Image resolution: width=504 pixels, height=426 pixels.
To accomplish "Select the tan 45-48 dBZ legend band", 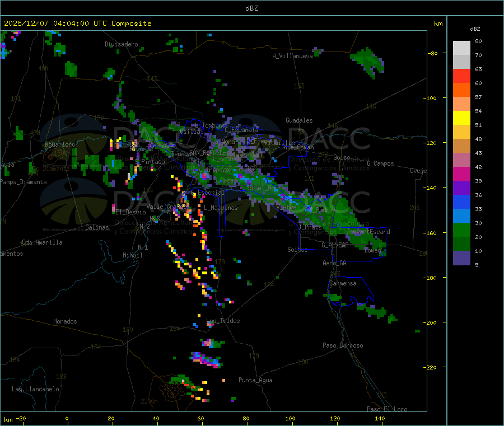I will coord(461,146).
